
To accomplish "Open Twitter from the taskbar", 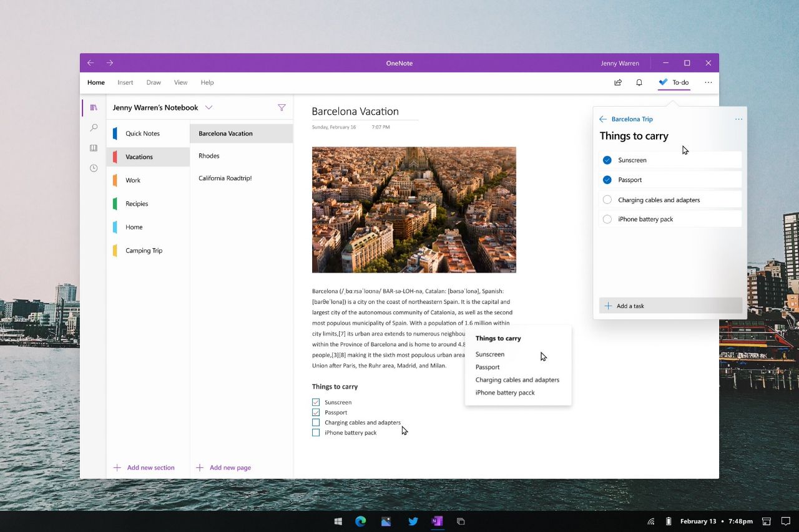I will [413, 521].
